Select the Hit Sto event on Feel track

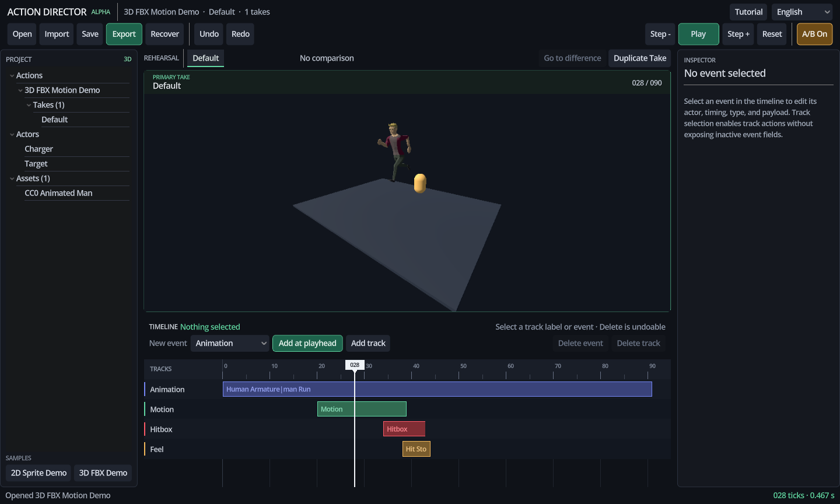(416, 449)
